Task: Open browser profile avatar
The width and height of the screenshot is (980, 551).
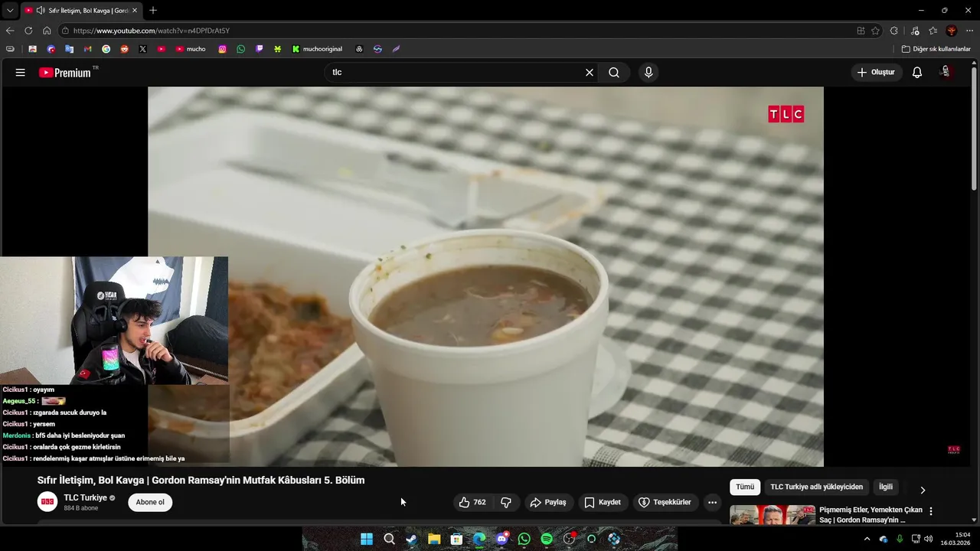Action: pyautogui.click(x=952, y=31)
